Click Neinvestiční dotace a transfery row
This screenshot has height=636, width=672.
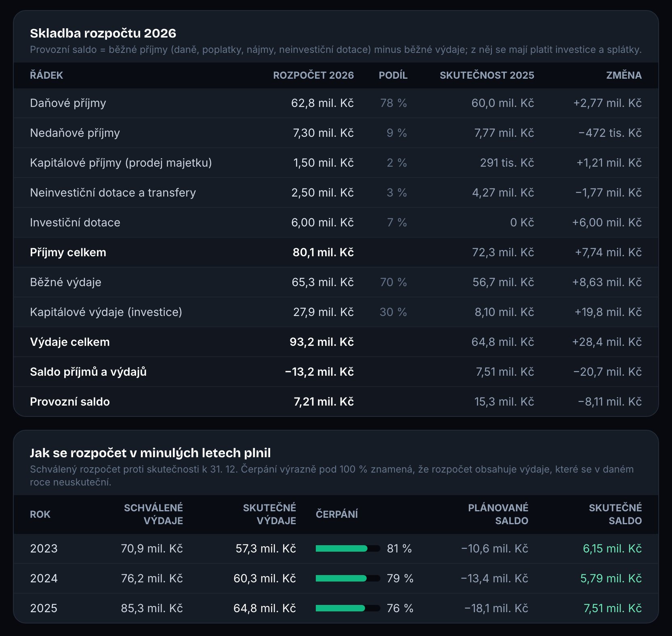click(336, 193)
